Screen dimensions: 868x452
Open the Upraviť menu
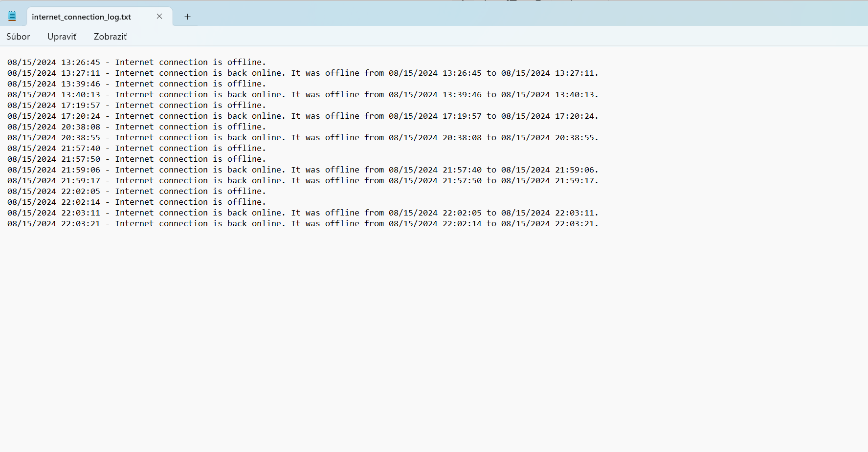click(x=62, y=37)
